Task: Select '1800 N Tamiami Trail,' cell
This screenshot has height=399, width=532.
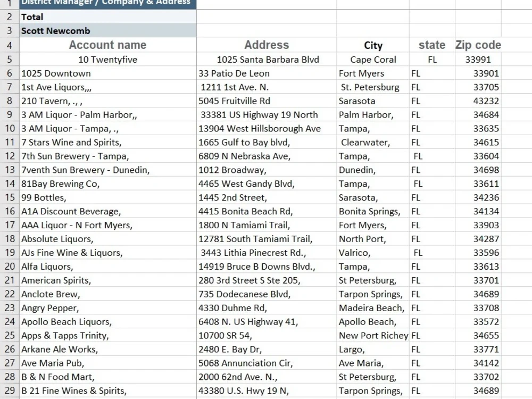Action: (267, 225)
